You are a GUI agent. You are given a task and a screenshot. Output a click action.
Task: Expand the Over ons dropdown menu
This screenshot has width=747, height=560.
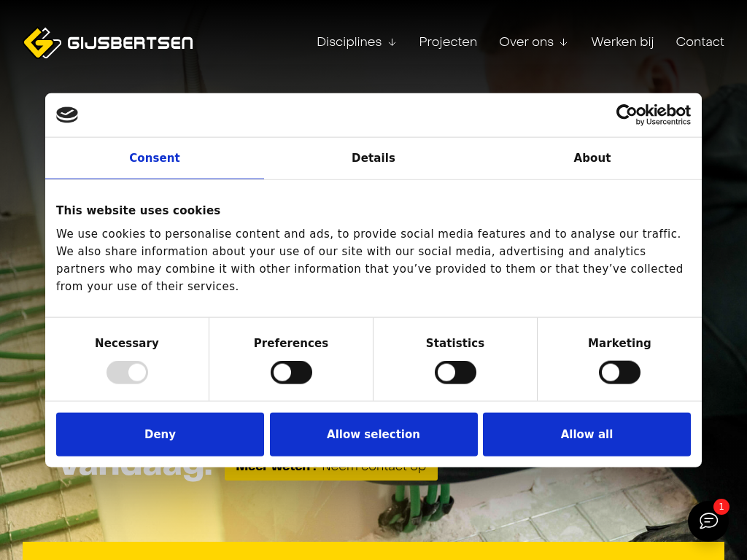(533, 42)
